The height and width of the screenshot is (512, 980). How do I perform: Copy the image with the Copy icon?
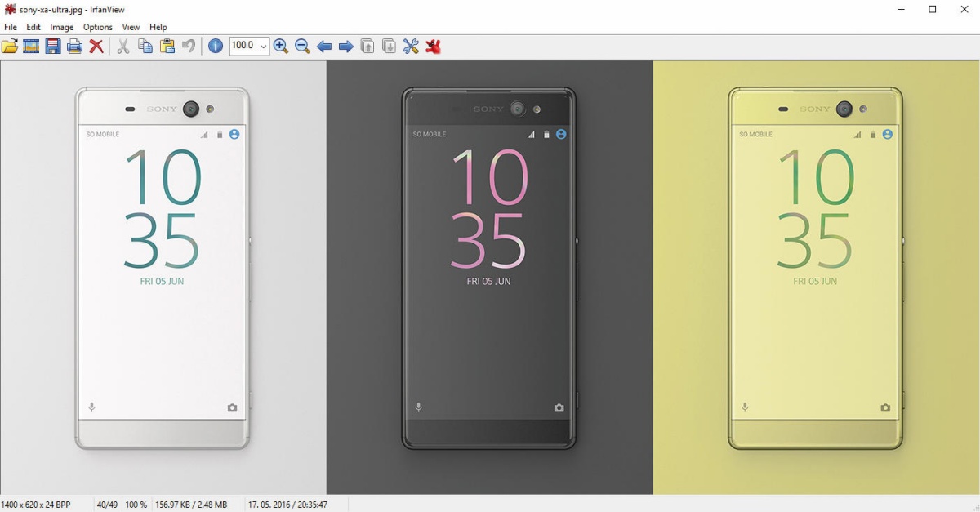pos(145,47)
